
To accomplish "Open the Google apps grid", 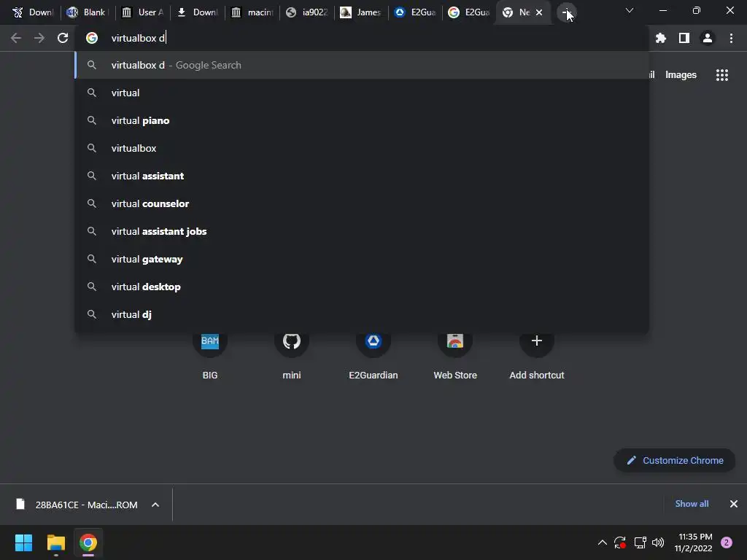I will tap(721, 75).
